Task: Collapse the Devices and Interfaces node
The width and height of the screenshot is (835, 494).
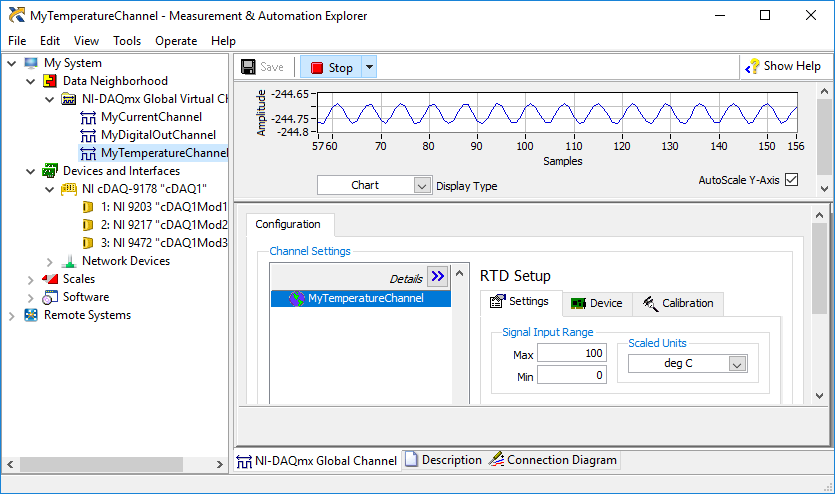Action: [31, 171]
